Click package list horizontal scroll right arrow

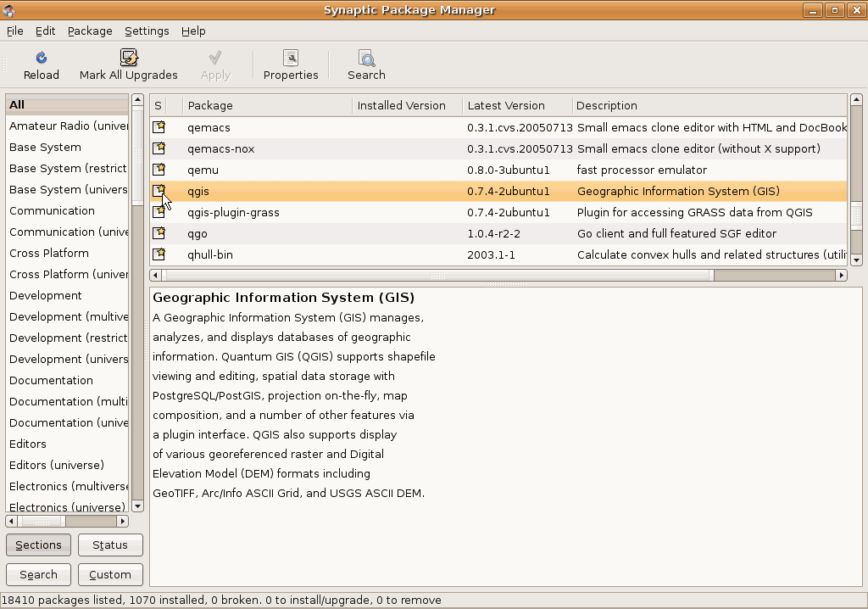pos(842,275)
